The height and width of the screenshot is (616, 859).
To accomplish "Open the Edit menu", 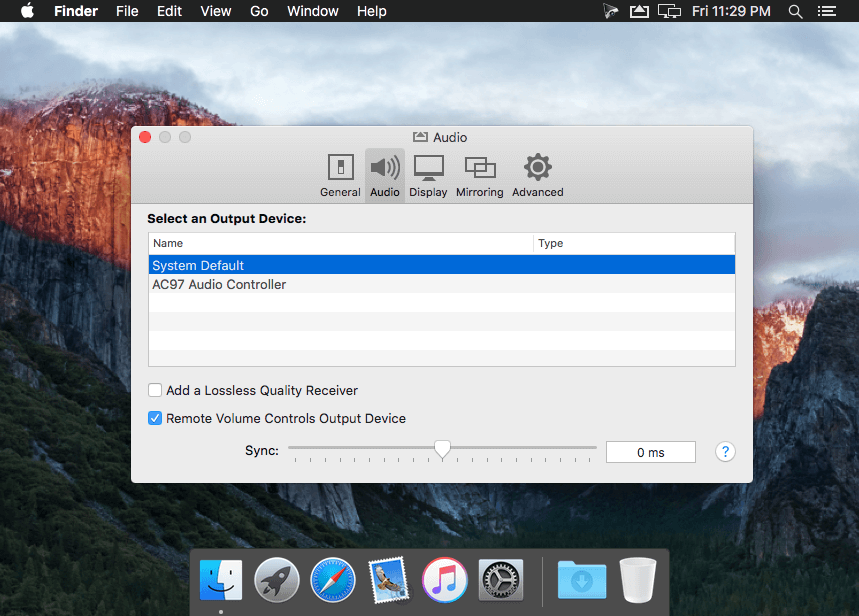I will tap(169, 11).
